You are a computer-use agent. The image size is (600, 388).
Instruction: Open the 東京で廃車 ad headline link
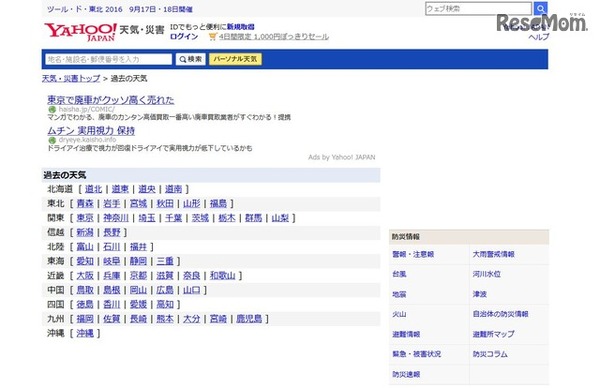tap(111, 100)
